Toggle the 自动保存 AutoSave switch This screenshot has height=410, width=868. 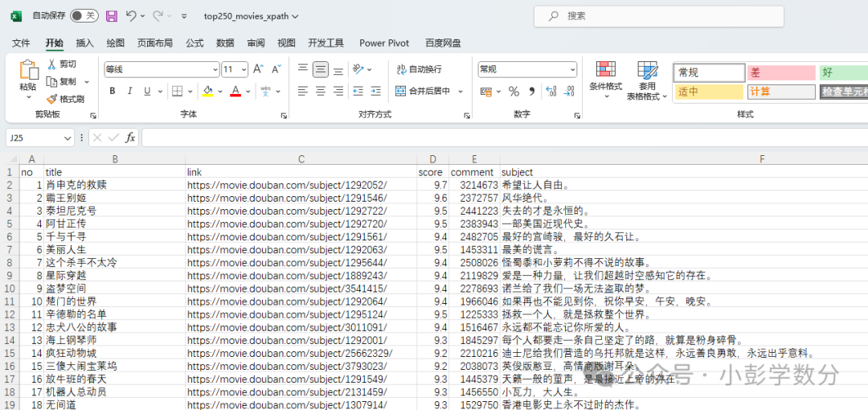click(84, 16)
